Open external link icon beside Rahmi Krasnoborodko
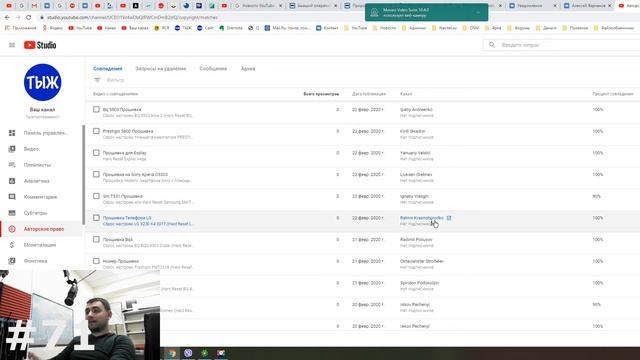Screen dimensions: 640x360 click(449, 218)
